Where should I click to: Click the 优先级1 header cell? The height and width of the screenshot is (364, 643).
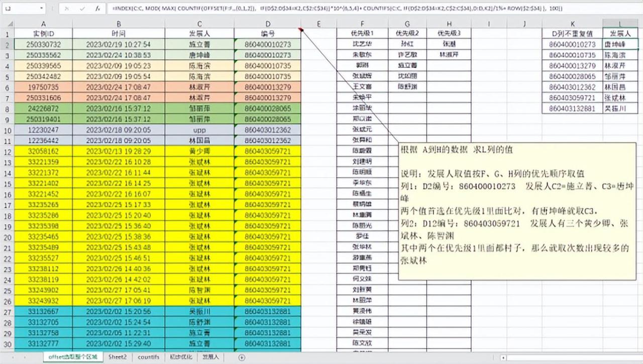pos(362,33)
